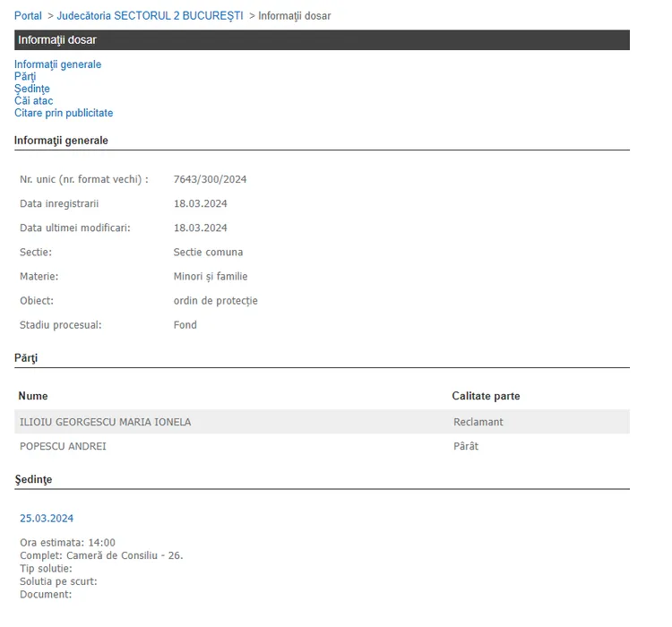Open the Căi atac link
The height and width of the screenshot is (627, 672).
(33, 101)
